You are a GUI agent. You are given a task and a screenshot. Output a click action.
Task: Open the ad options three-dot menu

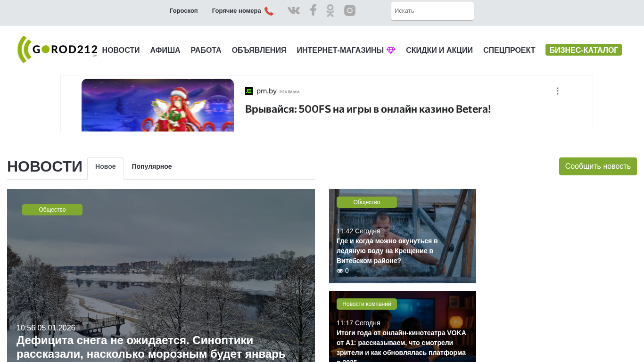click(x=557, y=91)
